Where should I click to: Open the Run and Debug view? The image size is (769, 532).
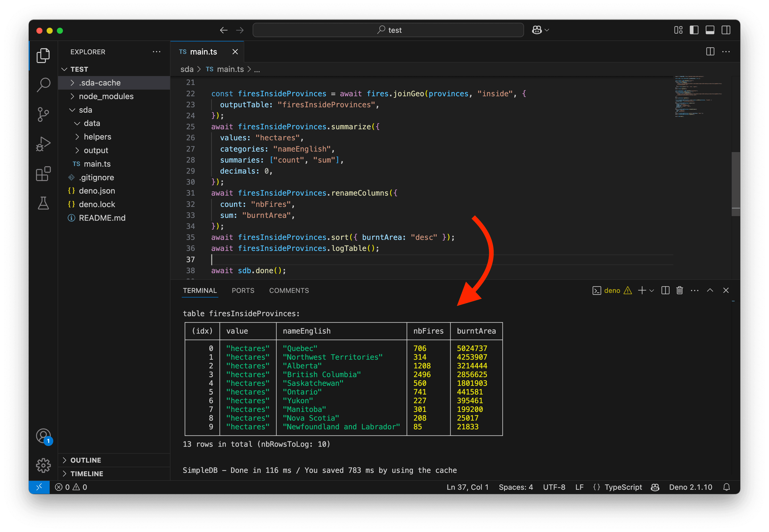(43, 144)
